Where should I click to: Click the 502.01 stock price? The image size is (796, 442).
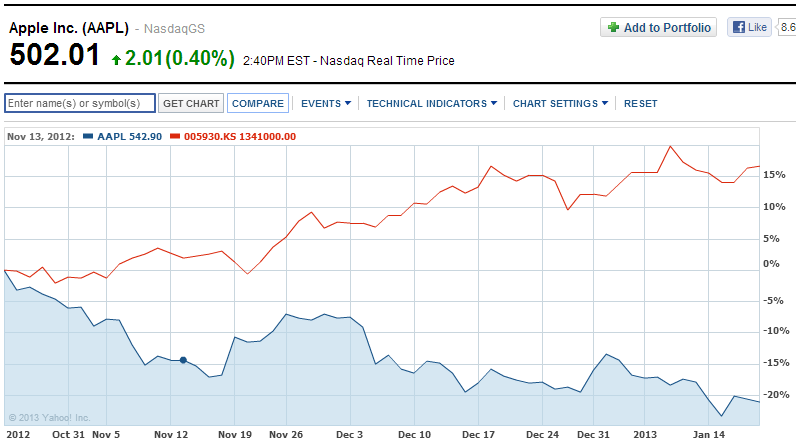click(x=55, y=55)
